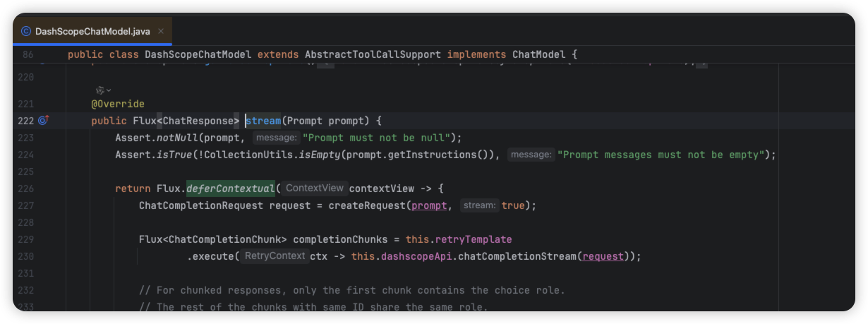This screenshot has width=868, height=324.
Task: Click the message: hint before "Prompt must not be null"
Action: pyautogui.click(x=276, y=138)
